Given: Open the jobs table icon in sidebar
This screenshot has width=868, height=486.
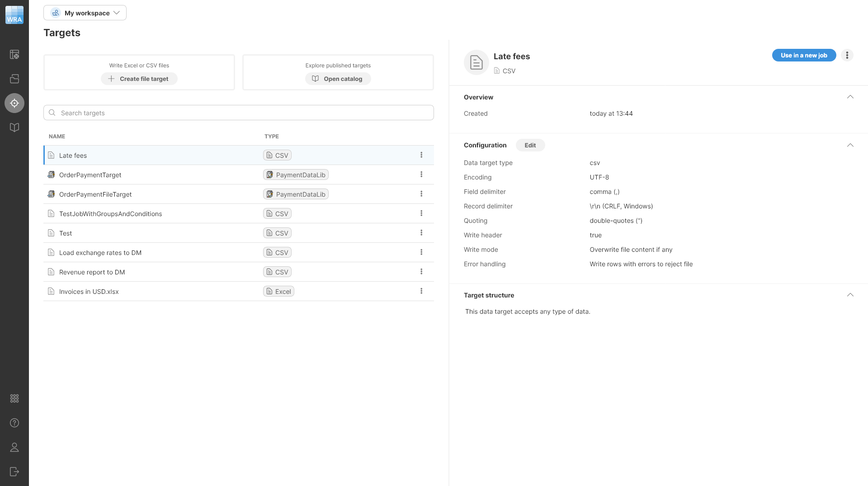Looking at the screenshot, I should pyautogui.click(x=14, y=55).
